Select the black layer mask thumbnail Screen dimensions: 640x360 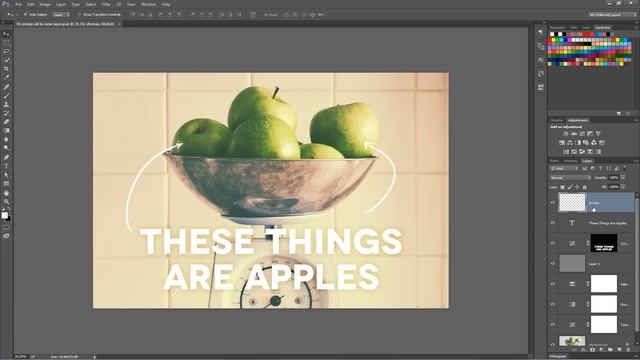[604, 243]
